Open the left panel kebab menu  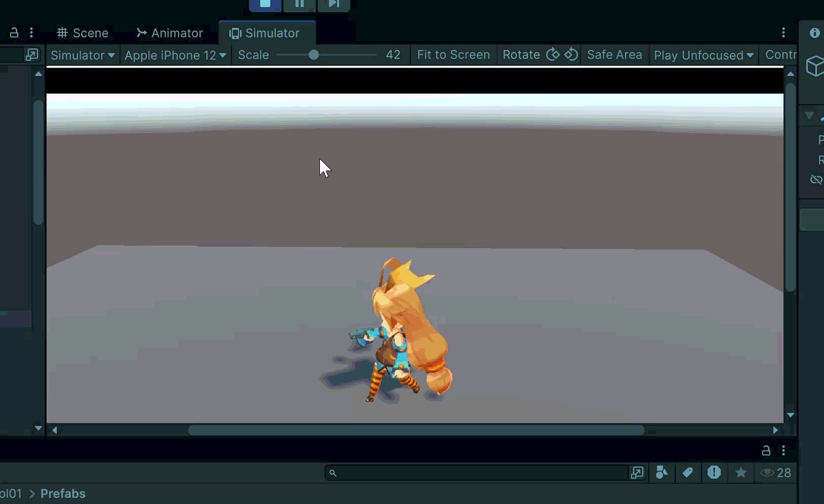(31, 32)
